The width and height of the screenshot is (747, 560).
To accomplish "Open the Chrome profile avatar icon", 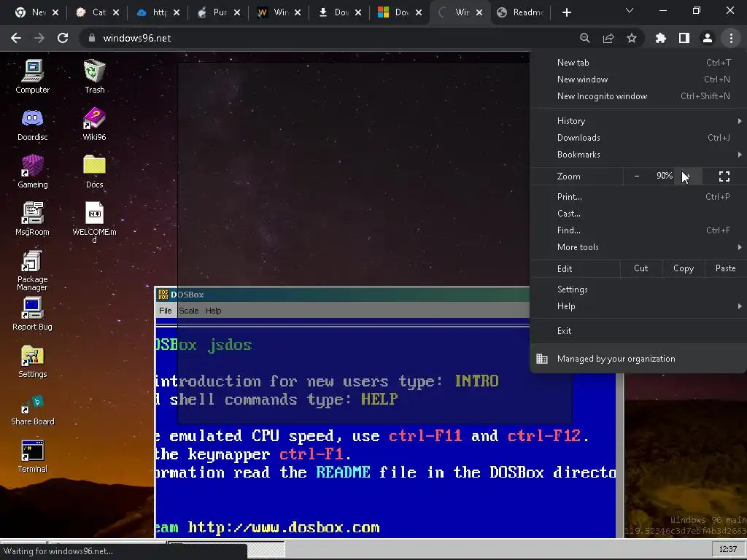I will [708, 38].
